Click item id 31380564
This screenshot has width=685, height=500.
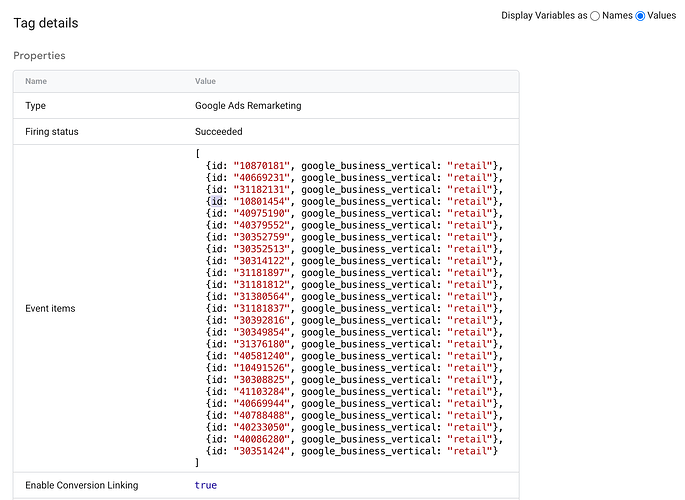click(x=262, y=297)
